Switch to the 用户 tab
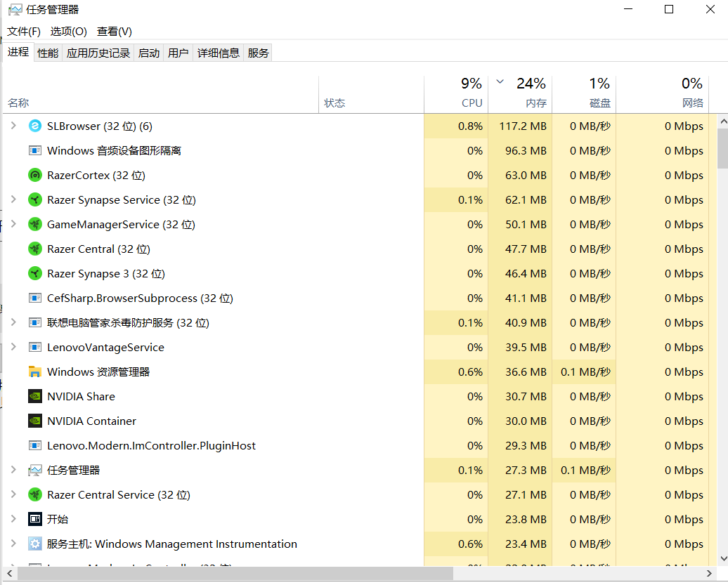The image size is (728, 585). point(178,53)
